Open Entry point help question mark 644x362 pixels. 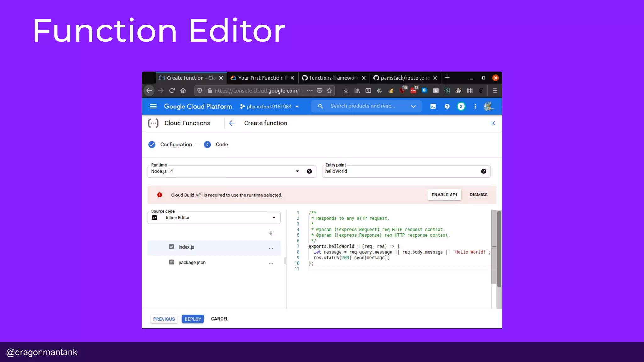pyautogui.click(x=483, y=171)
